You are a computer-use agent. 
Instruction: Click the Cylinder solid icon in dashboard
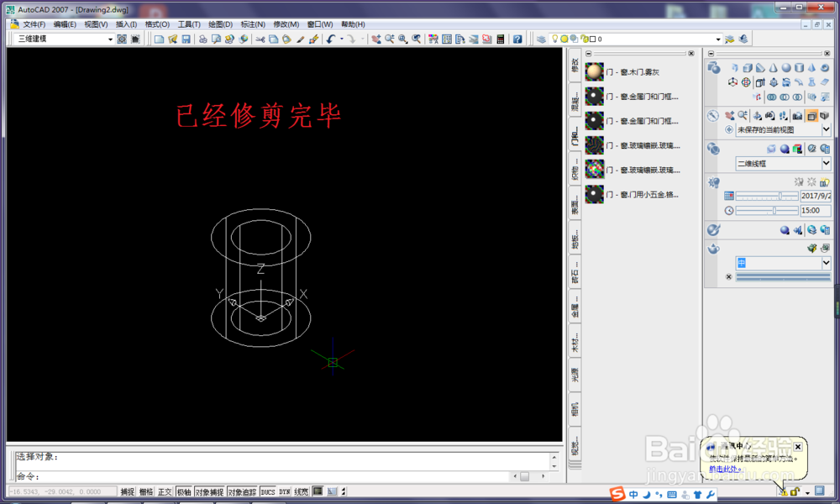[x=799, y=67]
